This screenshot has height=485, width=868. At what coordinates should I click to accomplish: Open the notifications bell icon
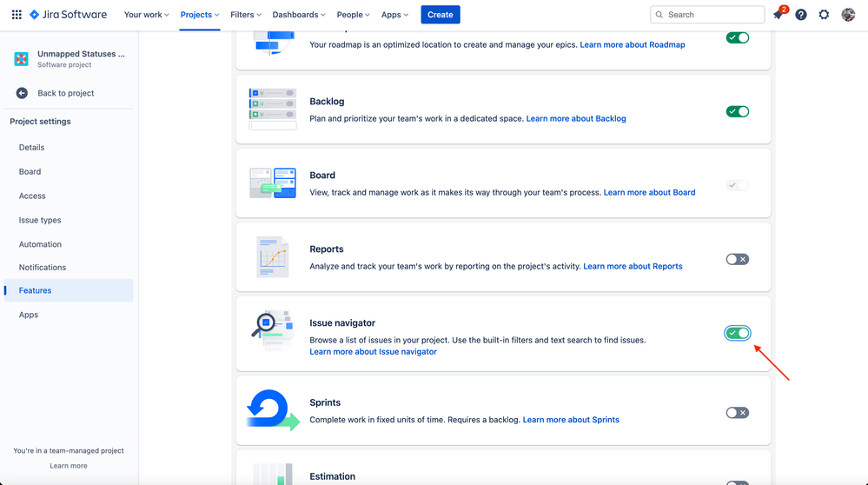click(x=779, y=15)
